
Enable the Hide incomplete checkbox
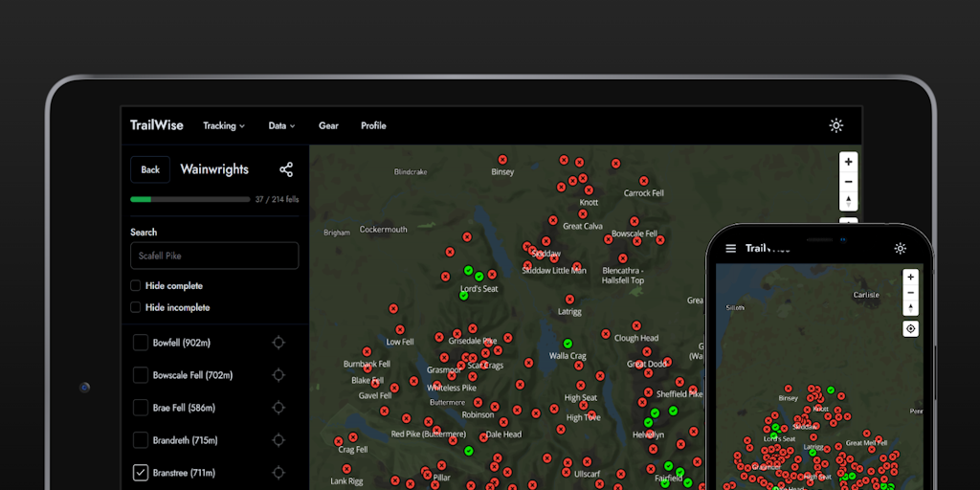(x=136, y=307)
